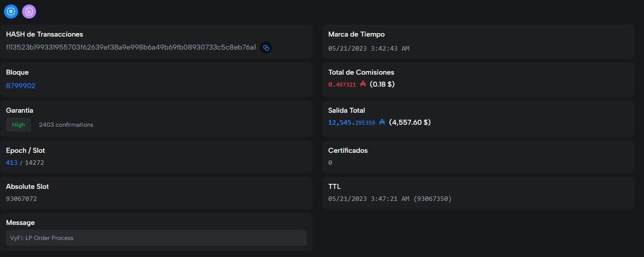Click the (0.18 $) fee dollar value

pyautogui.click(x=382, y=84)
